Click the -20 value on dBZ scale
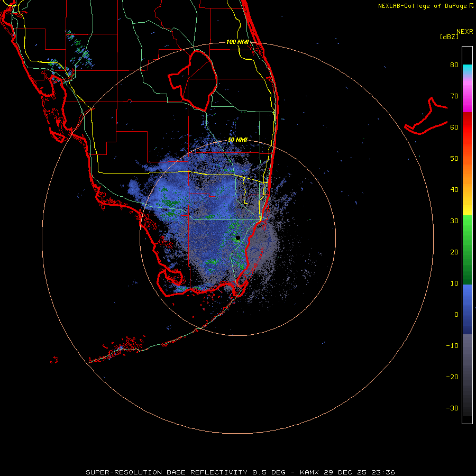 [452, 377]
